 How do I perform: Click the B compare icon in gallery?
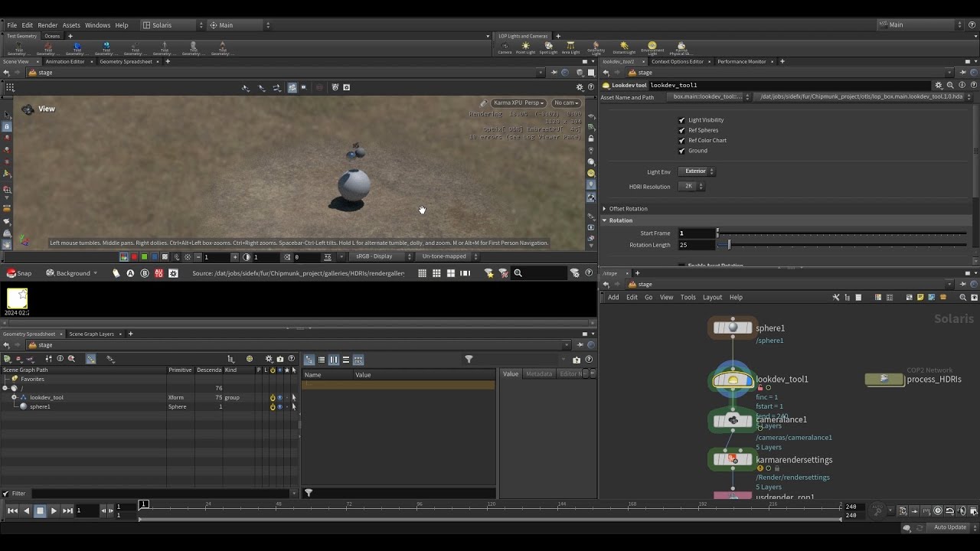(x=145, y=273)
